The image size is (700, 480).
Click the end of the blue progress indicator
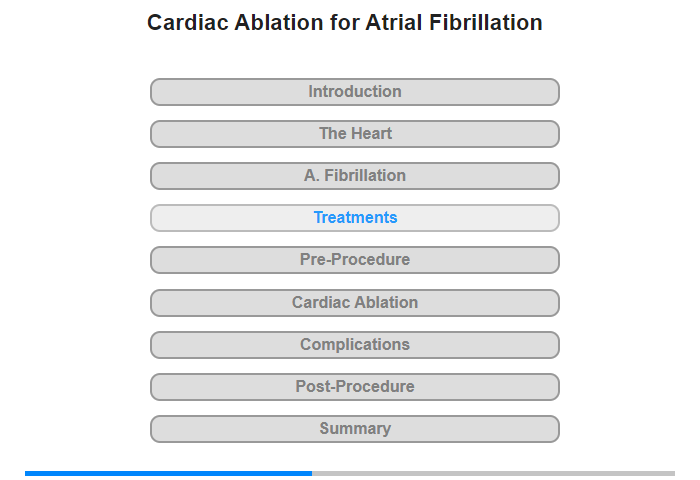point(311,473)
